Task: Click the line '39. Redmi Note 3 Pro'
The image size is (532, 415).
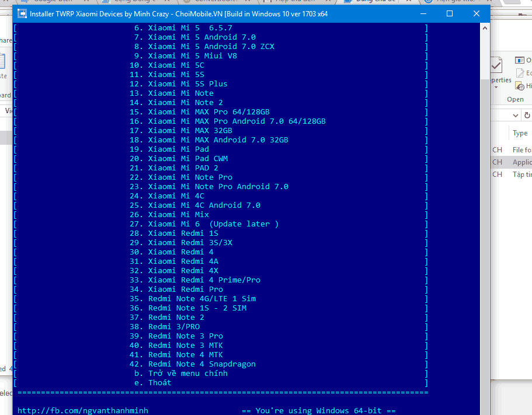Action: pyautogui.click(x=176, y=336)
